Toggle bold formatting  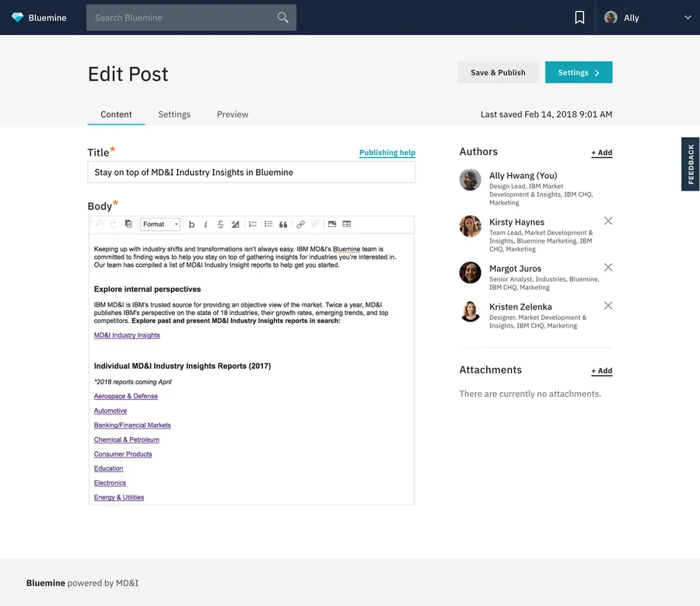pyautogui.click(x=191, y=224)
